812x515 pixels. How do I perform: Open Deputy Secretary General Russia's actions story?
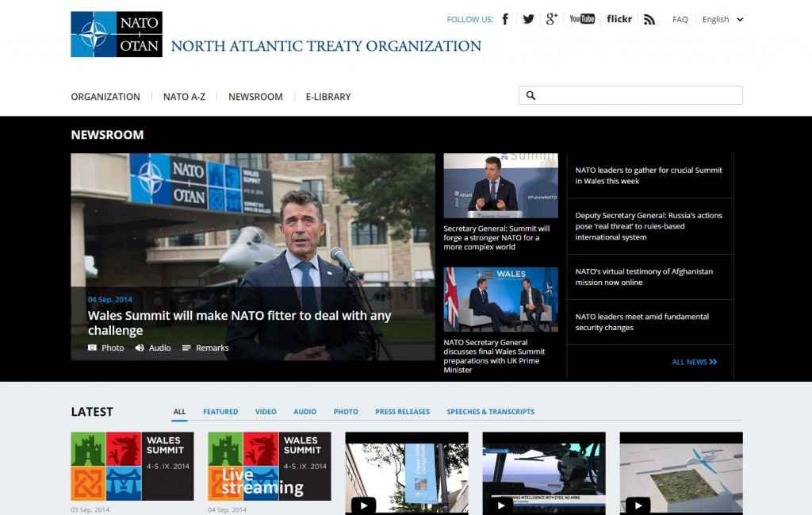649,226
